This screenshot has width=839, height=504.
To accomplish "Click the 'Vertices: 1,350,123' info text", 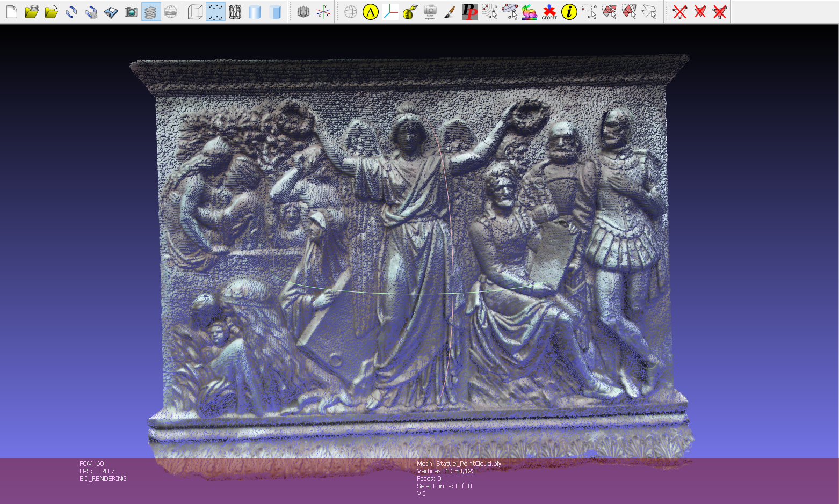I will coord(446,471).
